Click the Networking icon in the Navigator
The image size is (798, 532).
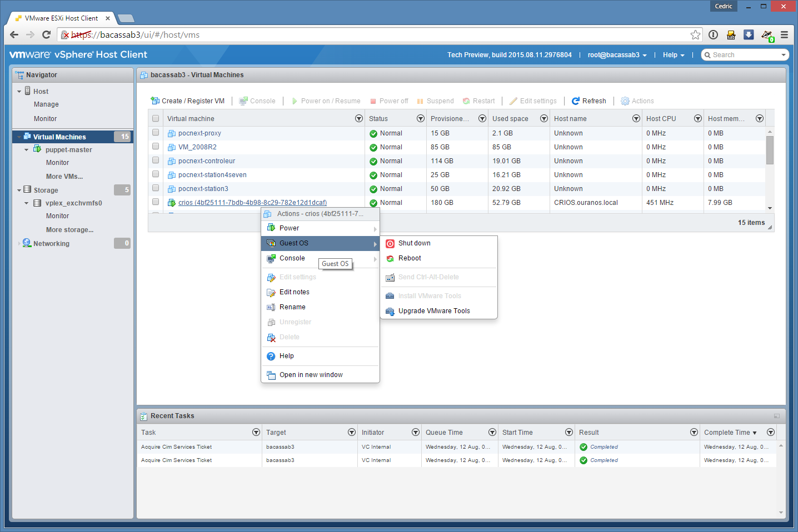coord(27,243)
